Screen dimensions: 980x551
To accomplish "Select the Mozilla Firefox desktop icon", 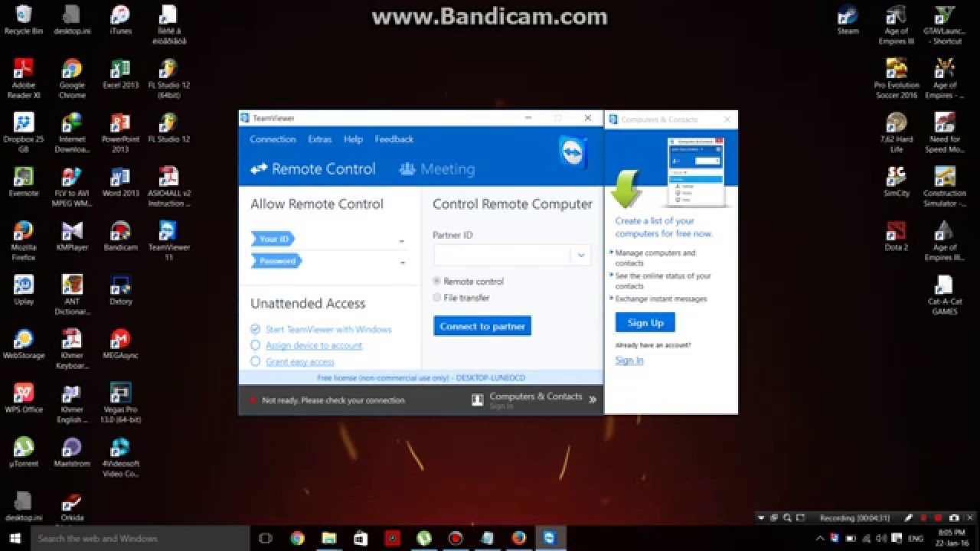I will [x=23, y=241].
